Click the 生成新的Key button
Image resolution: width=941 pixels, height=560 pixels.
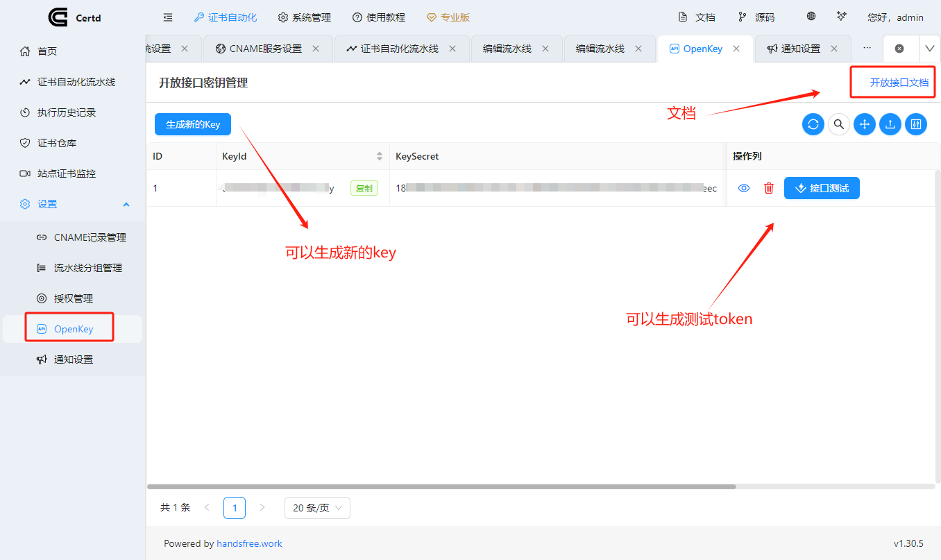193,125
